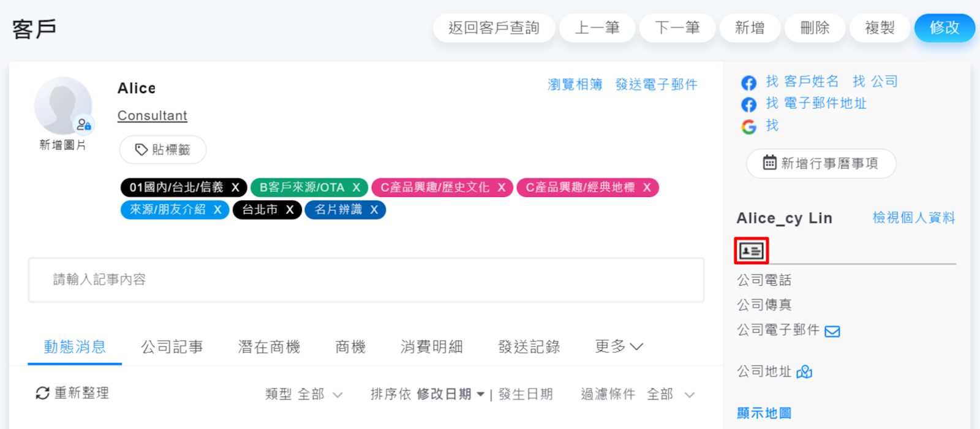Remove the 來源/朋友介紹 tag
The image size is (980, 429).
(x=217, y=210)
